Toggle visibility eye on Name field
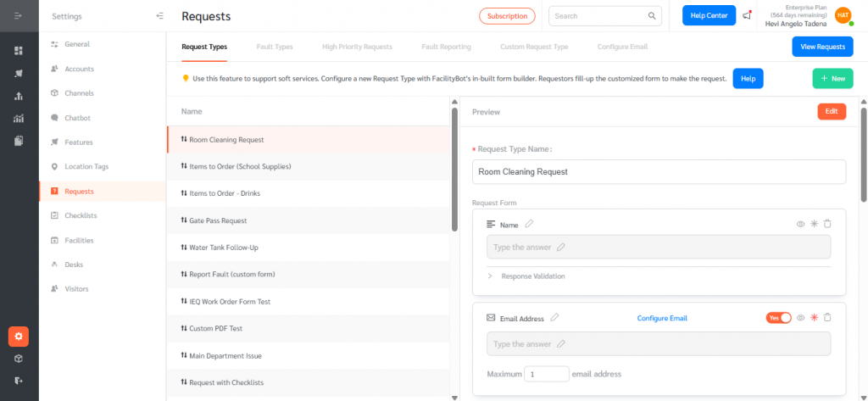Image resolution: width=868 pixels, height=401 pixels. [x=800, y=224]
